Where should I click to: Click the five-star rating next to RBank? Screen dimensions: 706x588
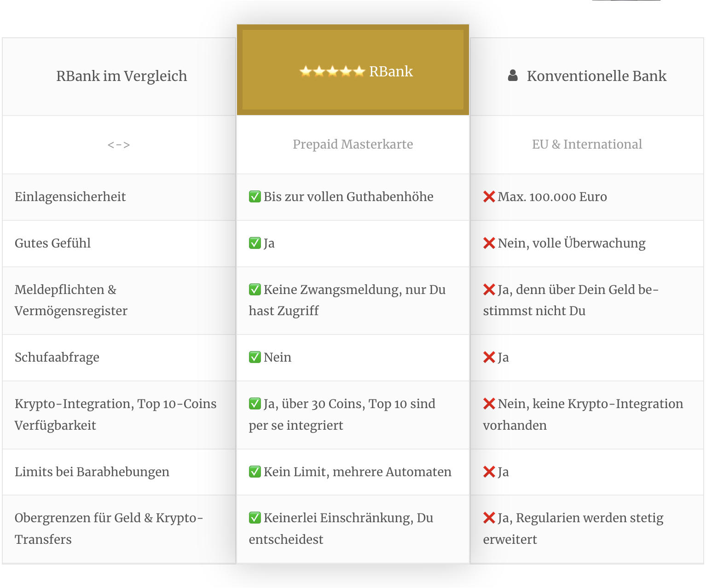tap(332, 71)
